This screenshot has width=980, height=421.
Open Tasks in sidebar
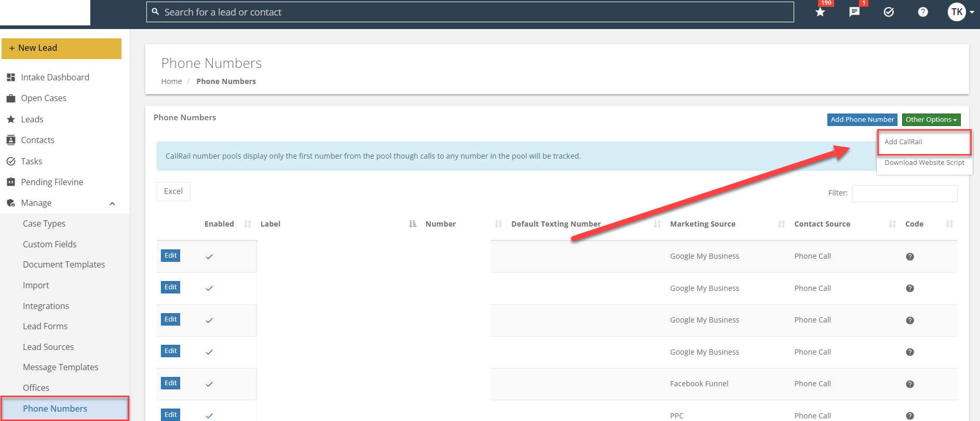click(x=32, y=161)
